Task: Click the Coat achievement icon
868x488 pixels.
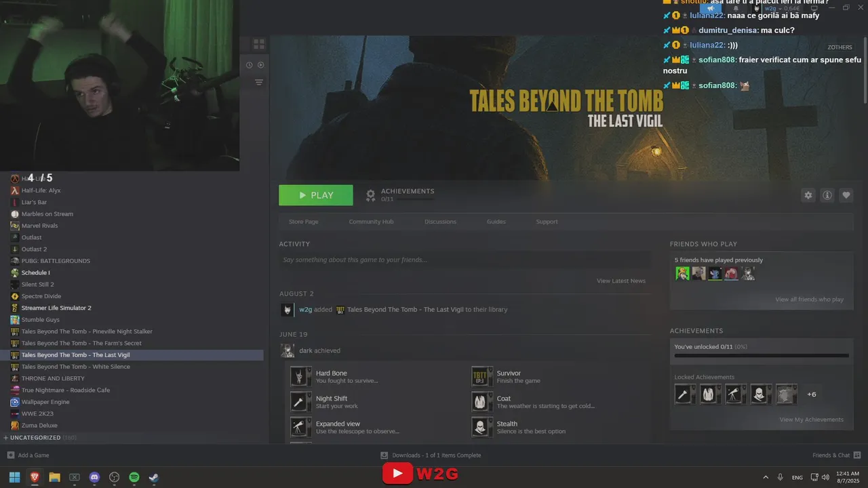Action: pyautogui.click(x=481, y=401)
